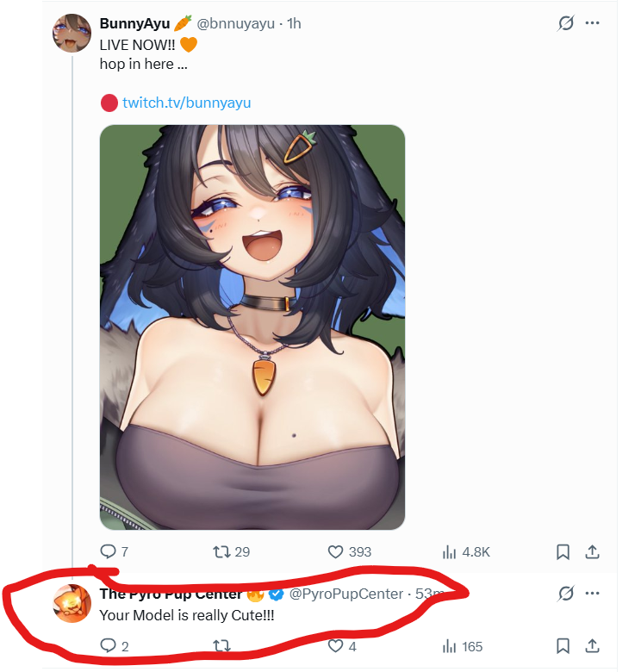This screenshot has width=635, height=672.
Task: Open the Grok icon on BunnyAyu's post
Action: (x=565, y=22)
